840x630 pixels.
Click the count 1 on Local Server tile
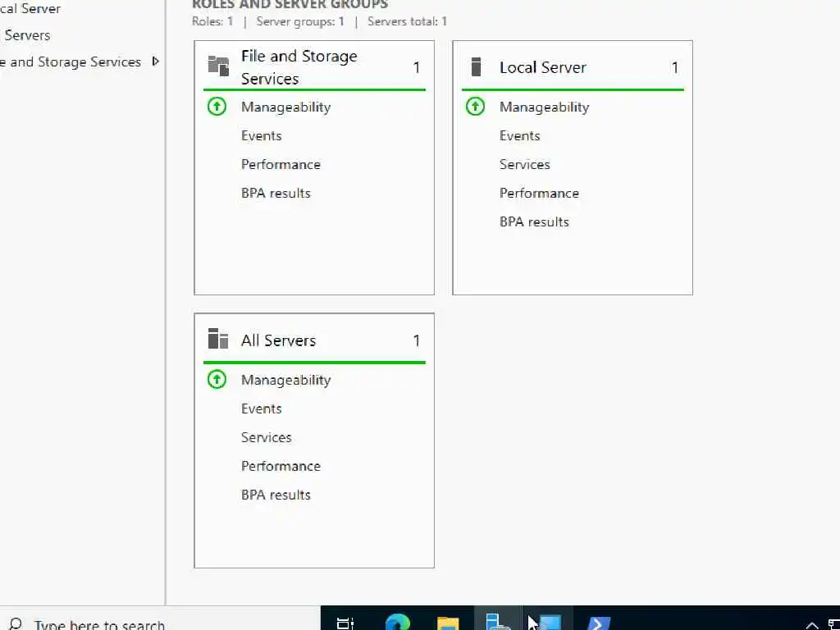[675, 67]
